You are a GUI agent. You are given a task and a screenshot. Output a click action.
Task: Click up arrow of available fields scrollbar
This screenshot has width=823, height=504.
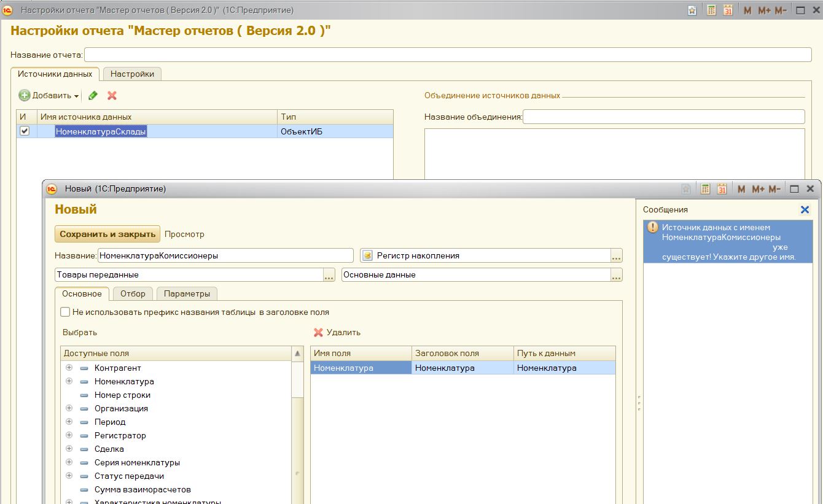pyautogui.click(x=298, y=354)
